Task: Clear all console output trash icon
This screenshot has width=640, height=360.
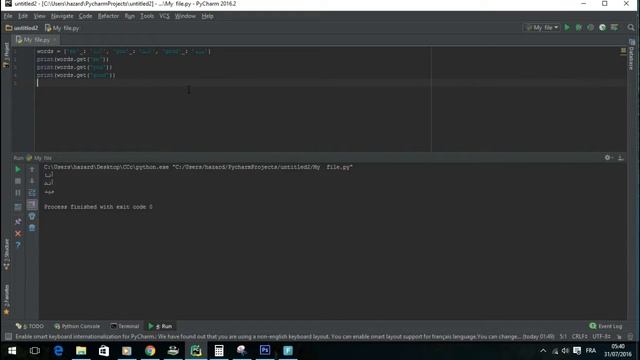Action: (32, 228)
